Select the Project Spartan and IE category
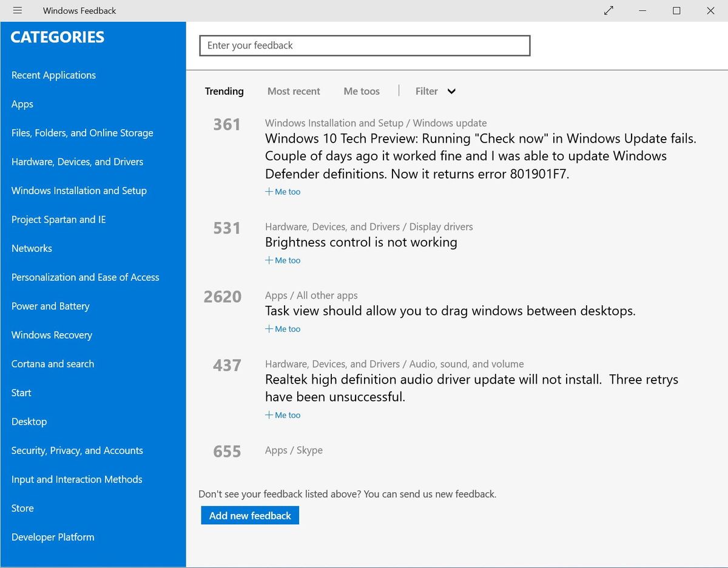728x568 pixels. coord(58,219)
